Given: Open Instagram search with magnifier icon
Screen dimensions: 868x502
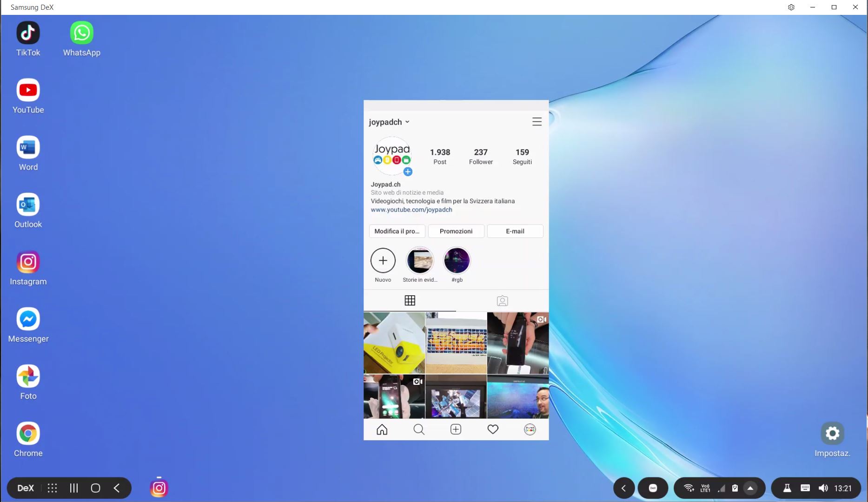Looking at the screenshot, I should tap(419, 429).
